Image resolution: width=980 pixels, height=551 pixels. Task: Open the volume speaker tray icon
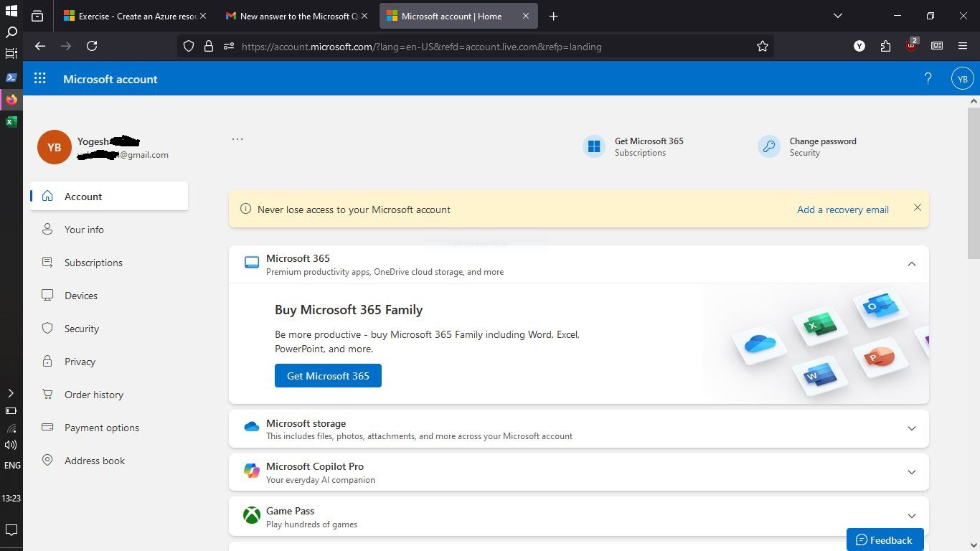pyautogui.click(x=11, y=445)
